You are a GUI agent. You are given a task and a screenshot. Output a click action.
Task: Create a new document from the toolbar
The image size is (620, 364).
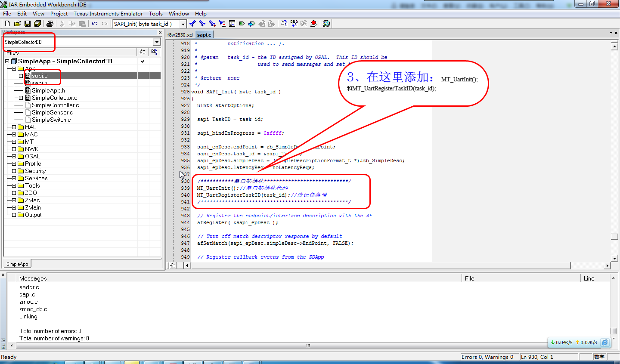pyautogui.click(x=7, y=24)
